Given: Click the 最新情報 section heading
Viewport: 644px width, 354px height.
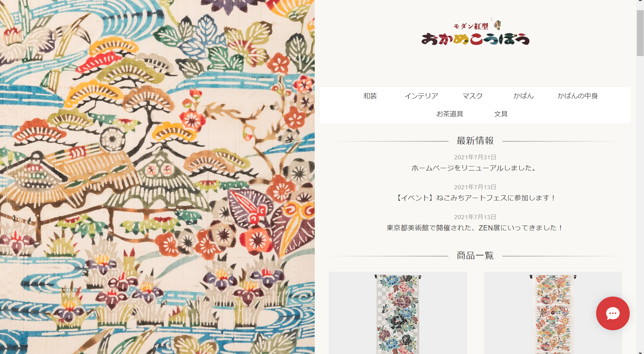Looking at the screenshot, I should (x=475, y=141).
